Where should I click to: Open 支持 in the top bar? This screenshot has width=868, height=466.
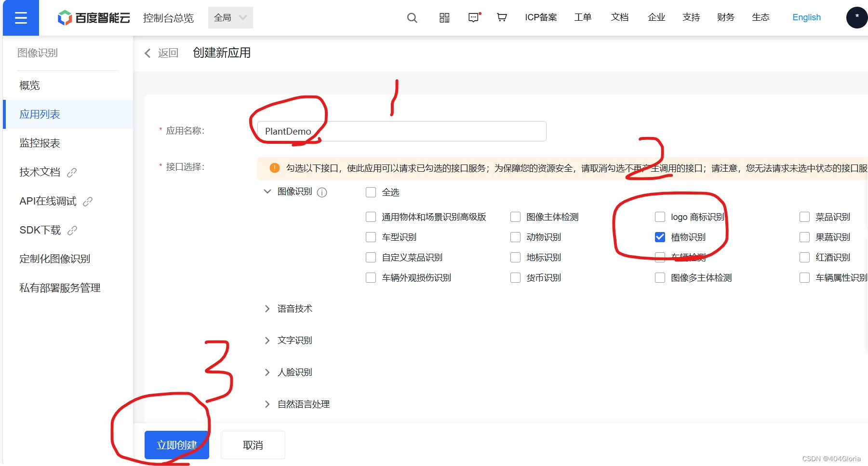pyautogui.click(x=691, y=17)
